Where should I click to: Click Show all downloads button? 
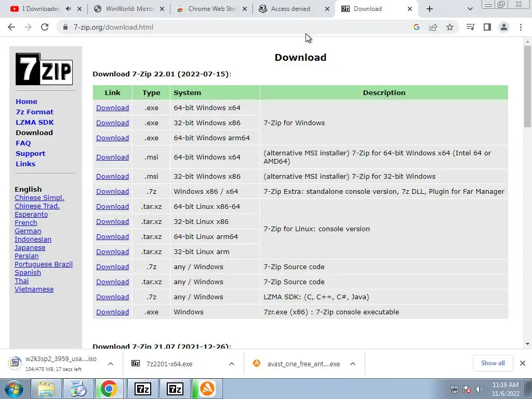tap(493, 363)
